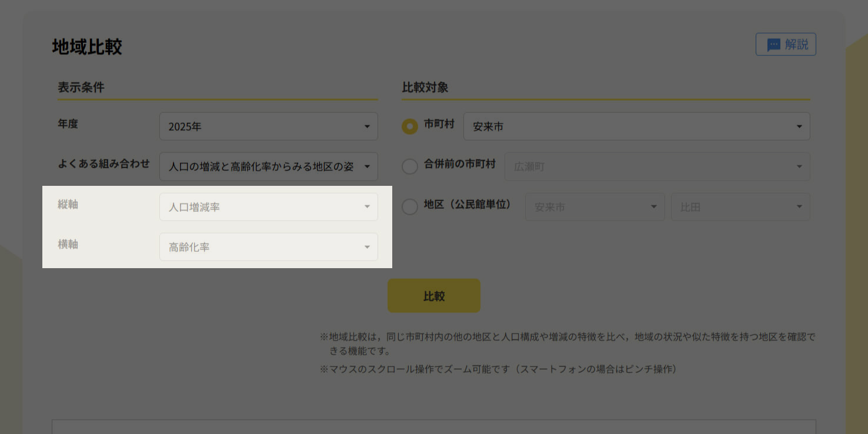Click the yellow 比較 button

click(x=433, y=296)
